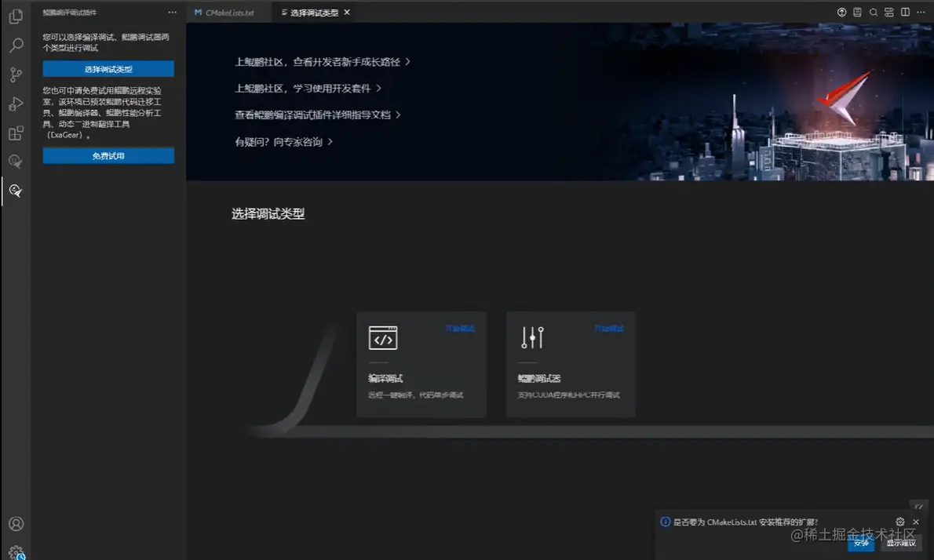This screenshot has height=560, width=934.
Task: Dismiss the CMakeLists.txt extension notification
Action: point(916,522)
